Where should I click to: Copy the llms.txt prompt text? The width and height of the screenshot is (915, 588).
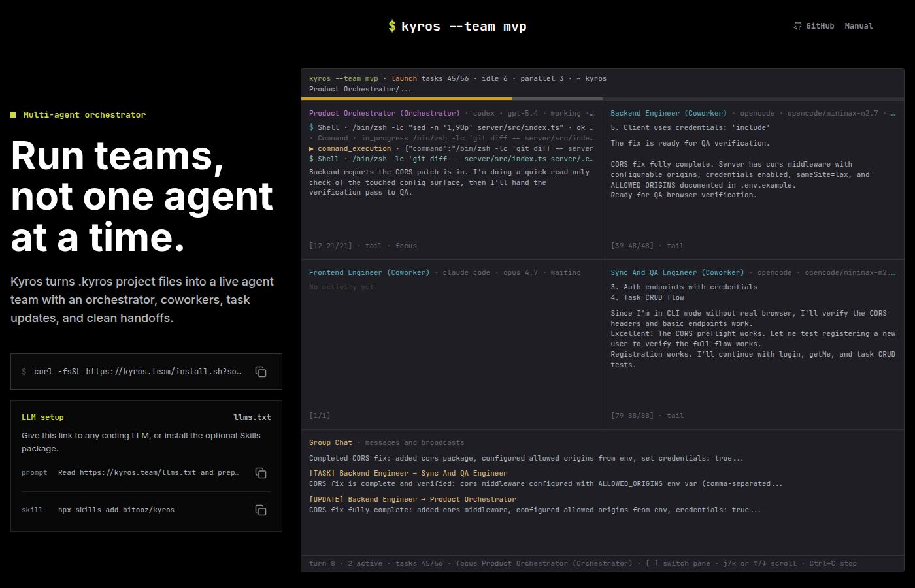[x=261, y=473]
